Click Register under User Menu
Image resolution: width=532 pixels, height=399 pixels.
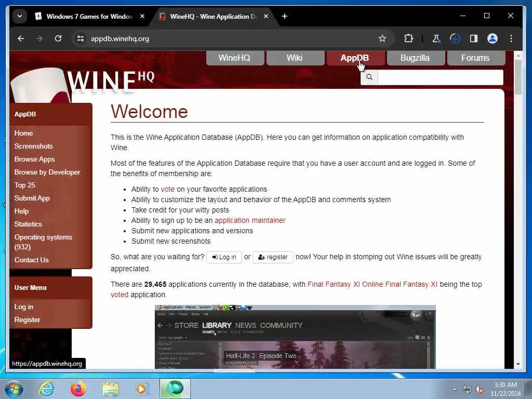click(27, 320)
